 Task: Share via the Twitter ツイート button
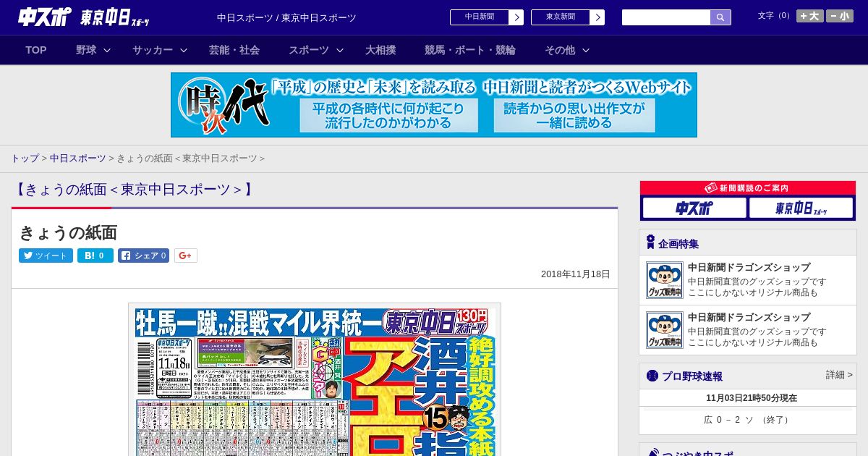coord(46,256)
